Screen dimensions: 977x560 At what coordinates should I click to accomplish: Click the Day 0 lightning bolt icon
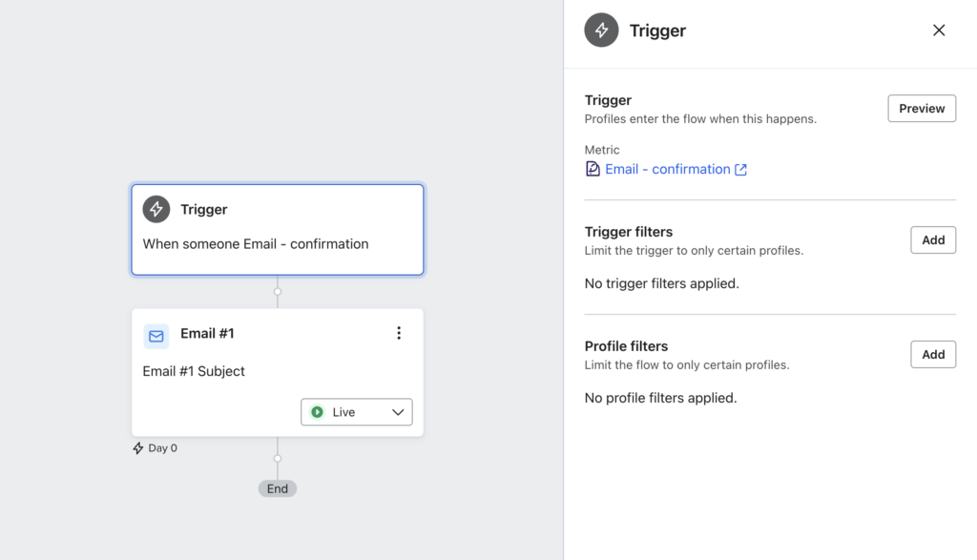[138, 448]
